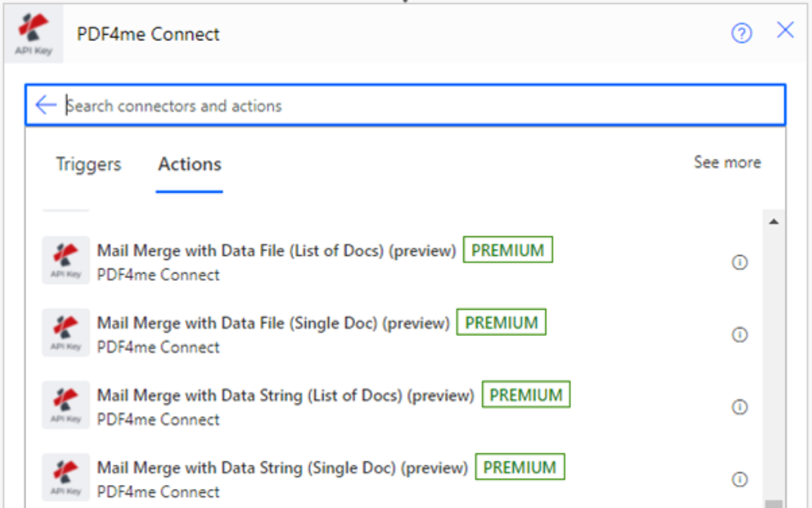
Task: Click PDF4me icon beside Data String List of Docs
Action: click(x=66, y=404)
